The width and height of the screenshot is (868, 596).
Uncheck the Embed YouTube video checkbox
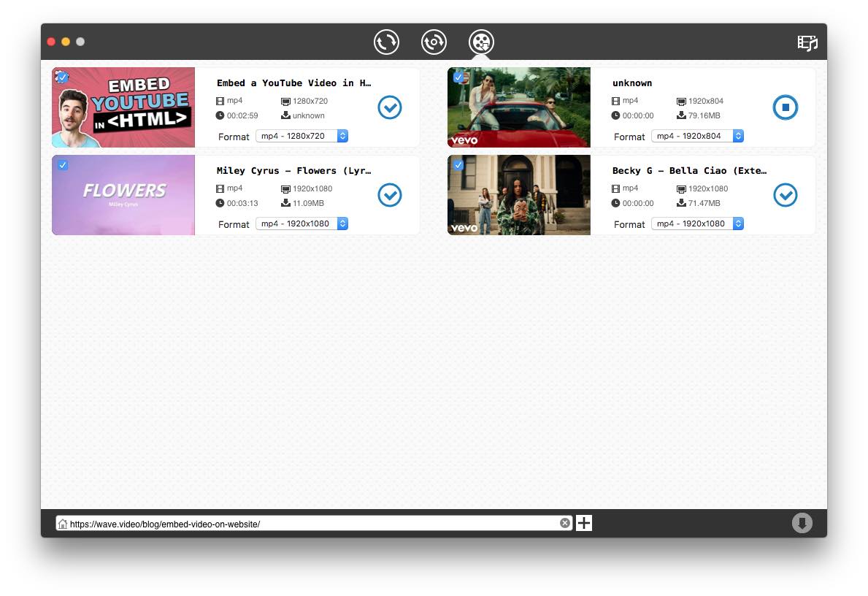point(63,77)
